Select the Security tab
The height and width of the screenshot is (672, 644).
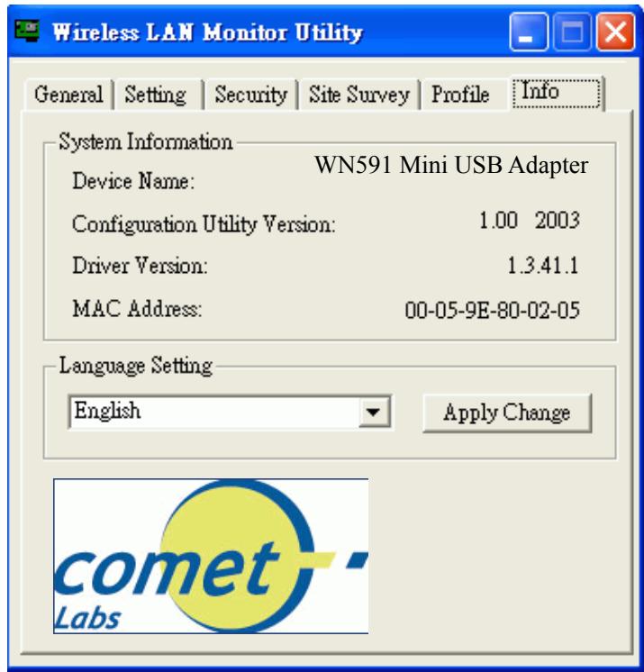coord(250,95)
